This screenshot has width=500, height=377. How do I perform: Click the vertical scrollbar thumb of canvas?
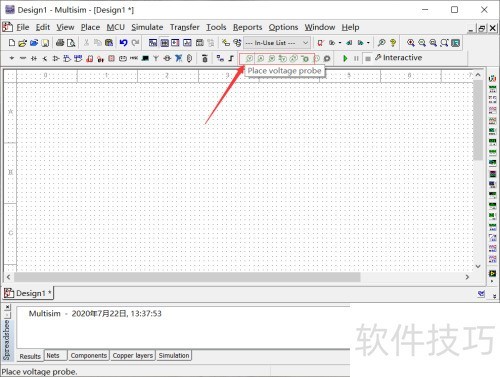pos(478,119)
